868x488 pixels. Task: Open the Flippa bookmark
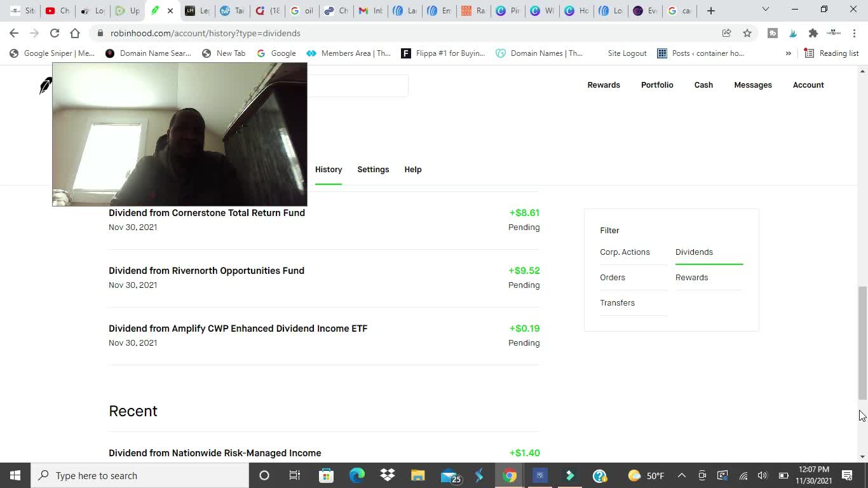pyautogui.click(x=443, y=53)
